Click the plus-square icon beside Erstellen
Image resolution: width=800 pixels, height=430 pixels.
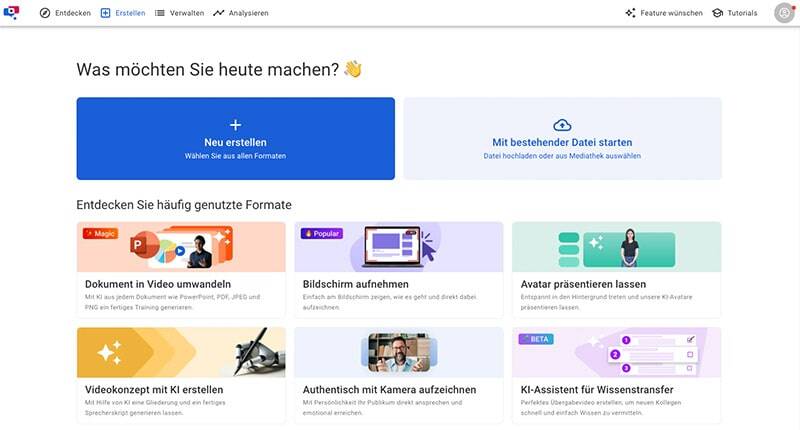[x=105, y=13]
